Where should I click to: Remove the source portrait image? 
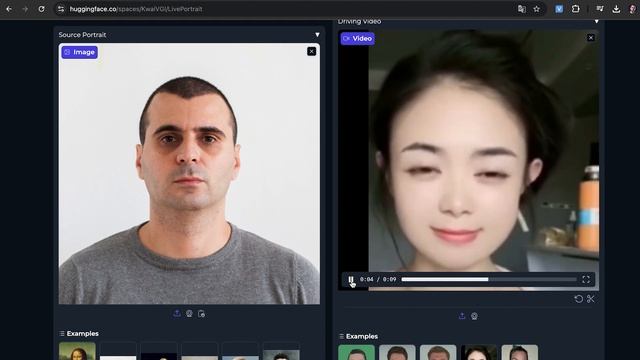pyautogui.click(x=311, y=51)
